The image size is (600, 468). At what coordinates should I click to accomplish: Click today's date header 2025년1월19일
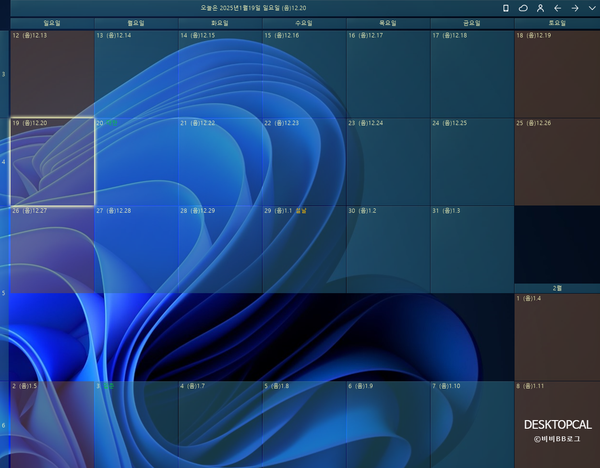[253, 8]
